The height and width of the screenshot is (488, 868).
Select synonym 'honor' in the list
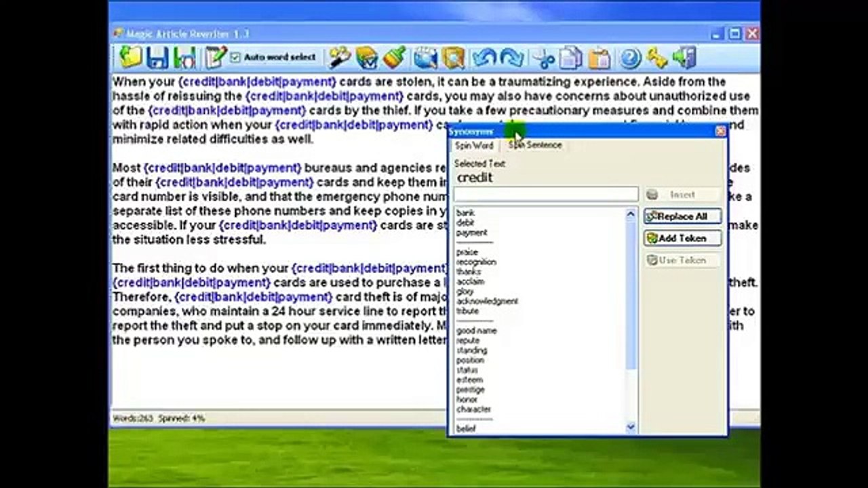(467, 399)
